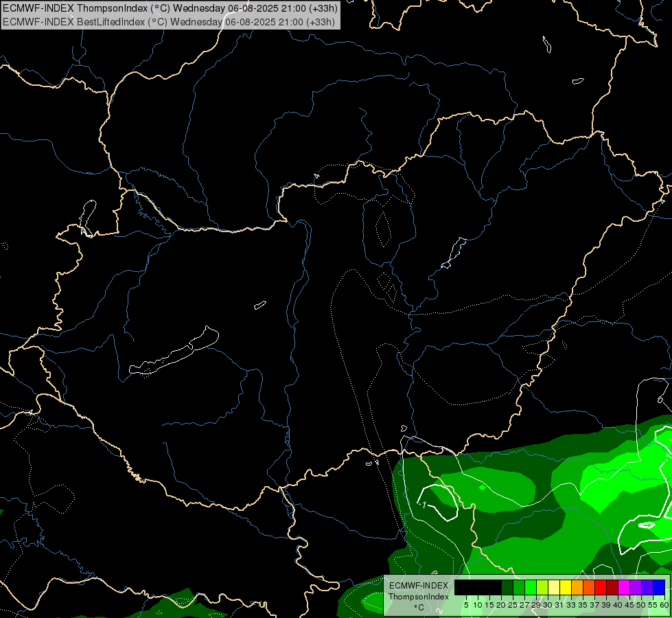Click the ECMWF-INDEX label inside legend box

[x=419, y=586]
